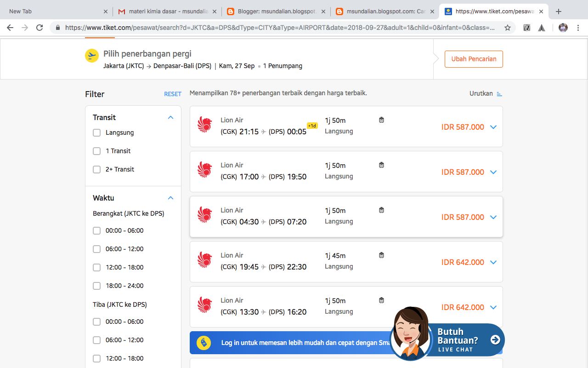
Task: Tick the 1 Transit checkbox
Action: [x=96, y=151]
